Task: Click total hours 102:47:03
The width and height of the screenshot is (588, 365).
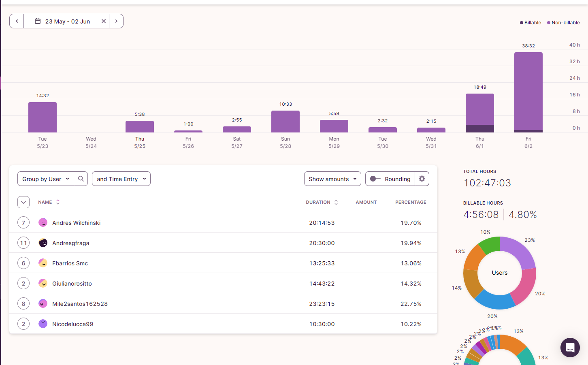Action: pos(487,183)
